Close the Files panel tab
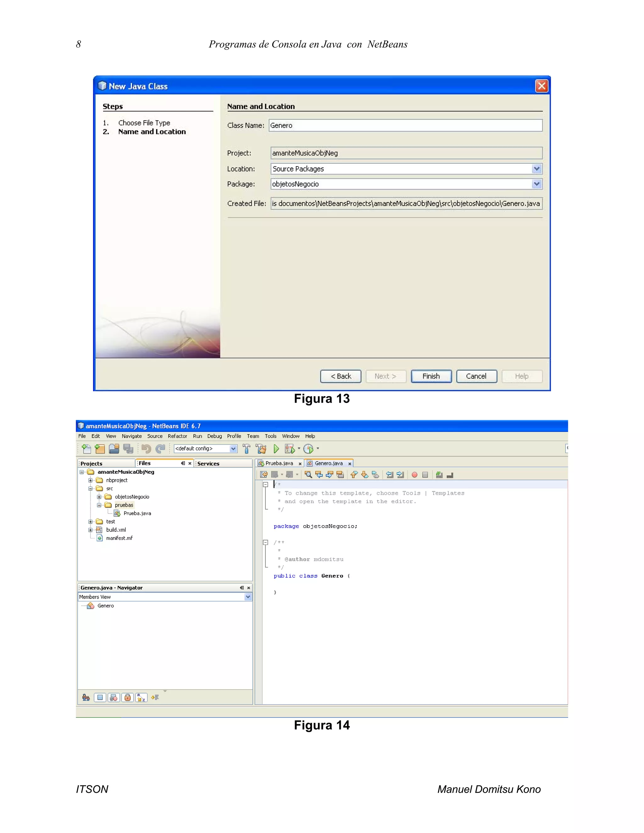The image size is (644, 833). (x=190, y=463)
